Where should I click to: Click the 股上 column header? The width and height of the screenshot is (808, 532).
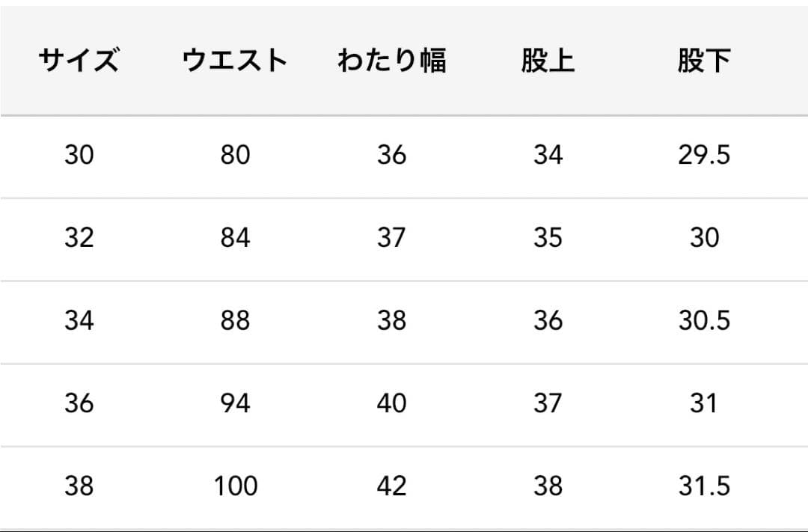click(548, 61)
